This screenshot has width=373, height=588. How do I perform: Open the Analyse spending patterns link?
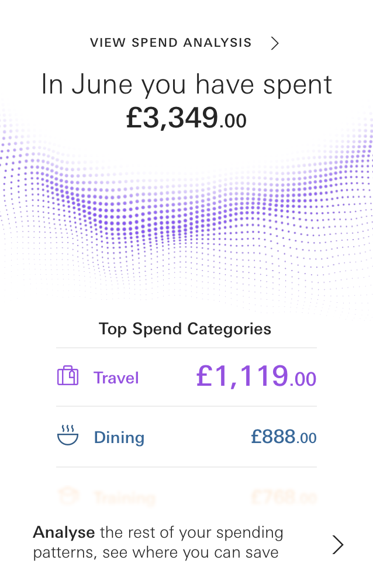pyautogui.click(x=158, y=542)
